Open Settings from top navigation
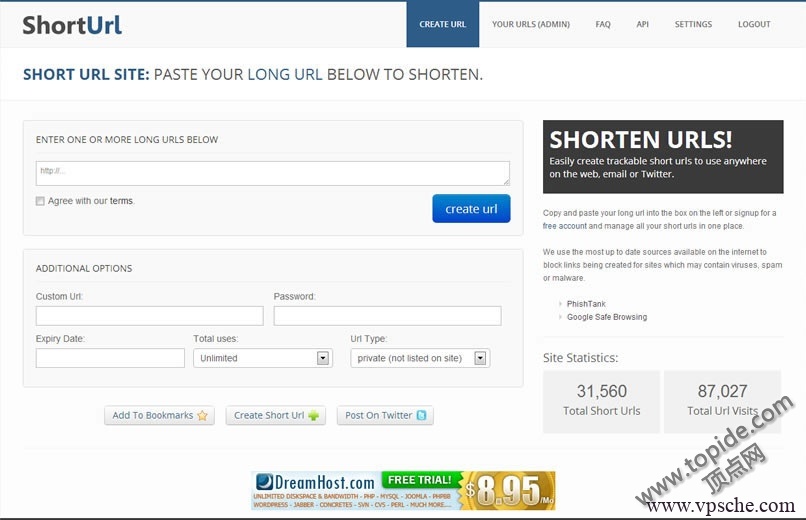Image resolution: width=806 pixels, height=520 pixels. (x=693, y=24)
